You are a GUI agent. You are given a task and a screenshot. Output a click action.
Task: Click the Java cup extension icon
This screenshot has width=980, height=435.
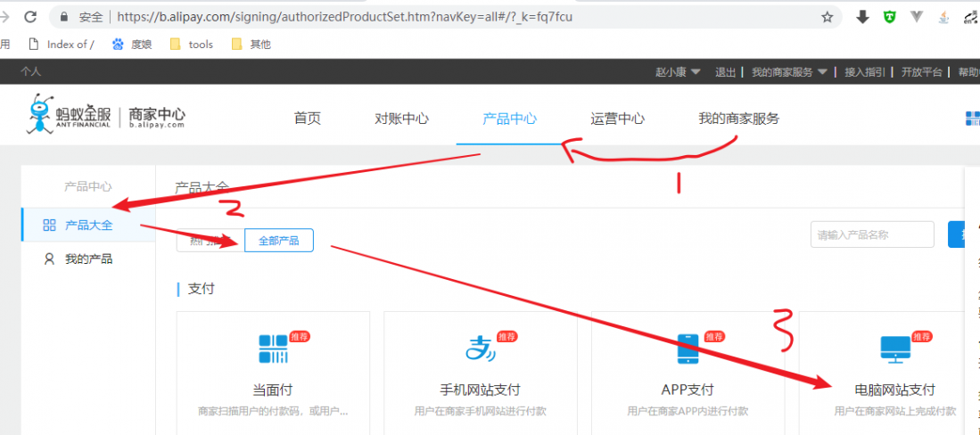point(943,18)
